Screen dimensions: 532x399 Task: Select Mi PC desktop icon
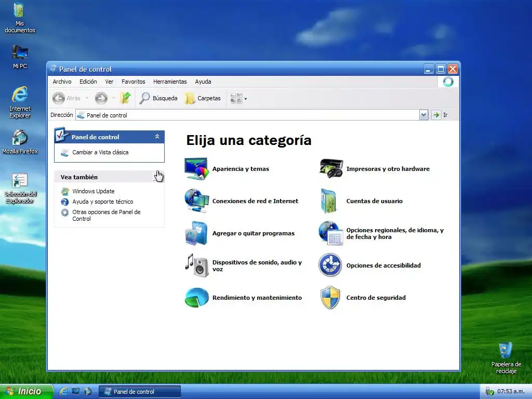click(x=20, y=57)
